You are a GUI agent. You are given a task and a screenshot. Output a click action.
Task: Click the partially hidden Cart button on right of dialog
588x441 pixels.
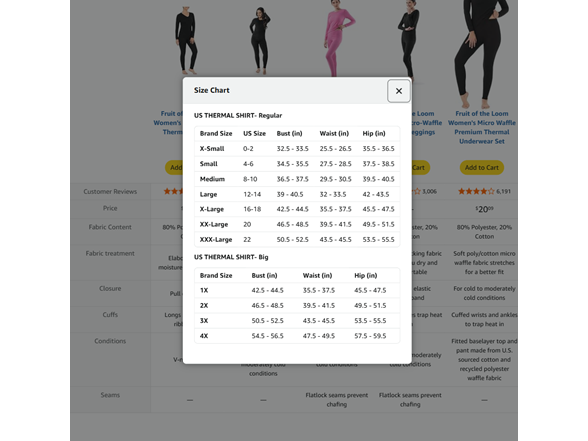tap(421, 168)
